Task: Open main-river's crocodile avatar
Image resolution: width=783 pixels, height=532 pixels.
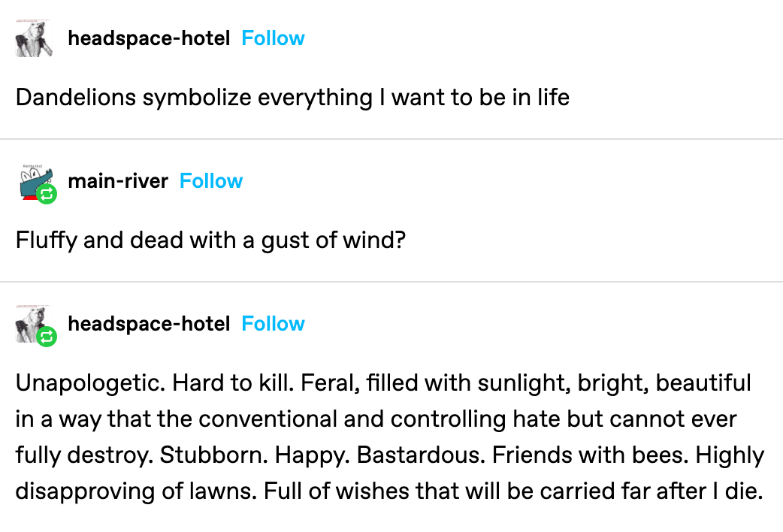Action: (x=34, y=181)
